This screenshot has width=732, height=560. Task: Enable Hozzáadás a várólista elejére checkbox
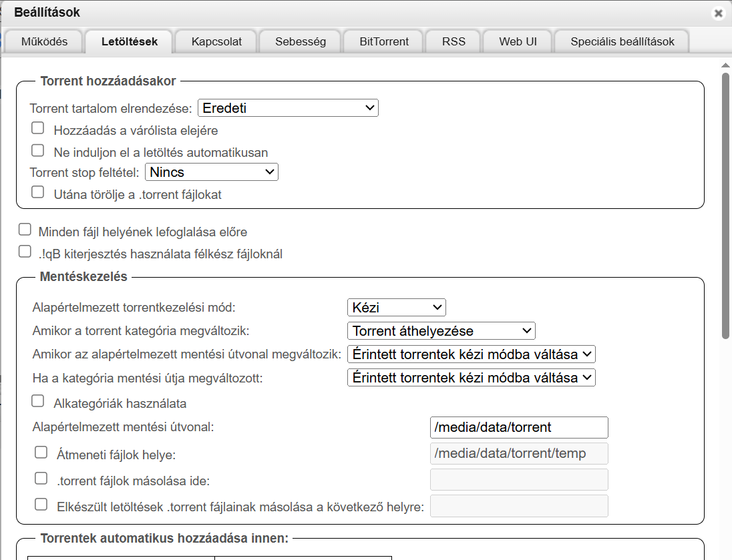click(38, 128)
